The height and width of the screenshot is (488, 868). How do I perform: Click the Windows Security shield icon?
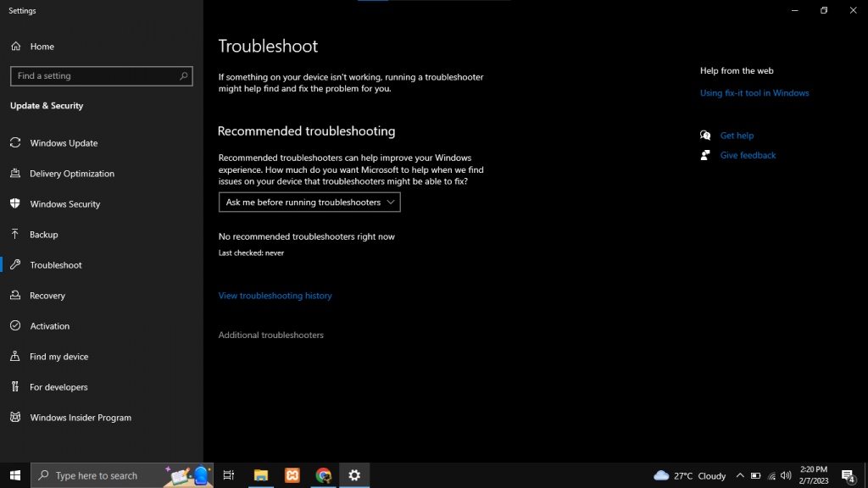(15, 203)
